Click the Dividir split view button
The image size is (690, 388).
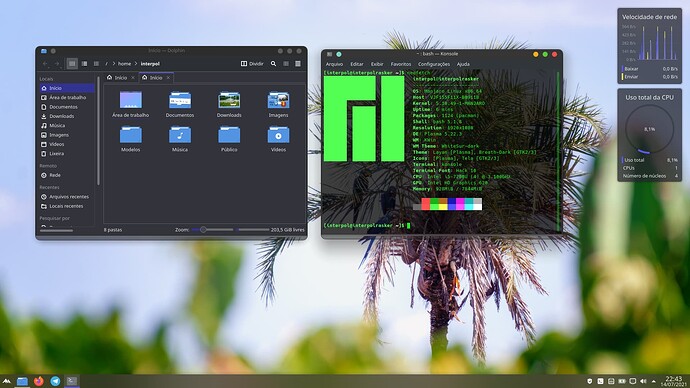252,64
